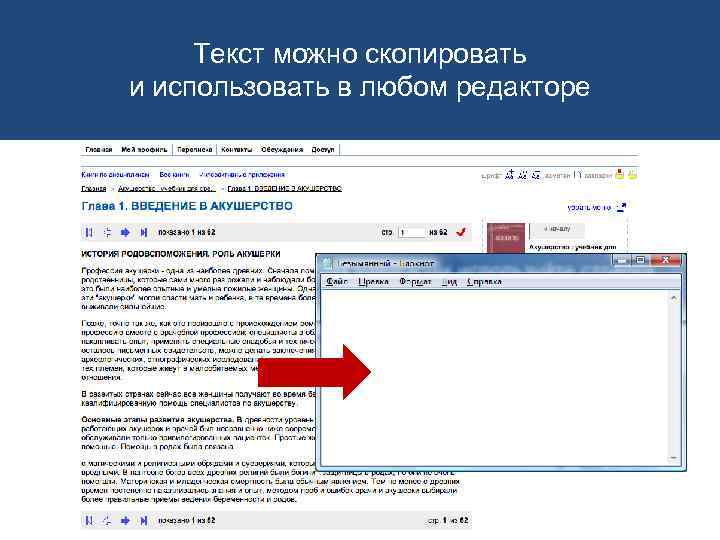
Task: Click the orange notes icon near заметки
Action: click(x=619, y=174)
